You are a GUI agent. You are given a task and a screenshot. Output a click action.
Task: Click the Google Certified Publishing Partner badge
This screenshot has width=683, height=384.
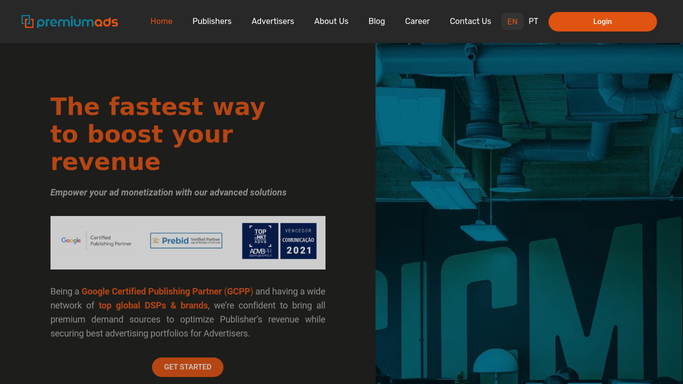pyautogui.click(x=96, y=241)
